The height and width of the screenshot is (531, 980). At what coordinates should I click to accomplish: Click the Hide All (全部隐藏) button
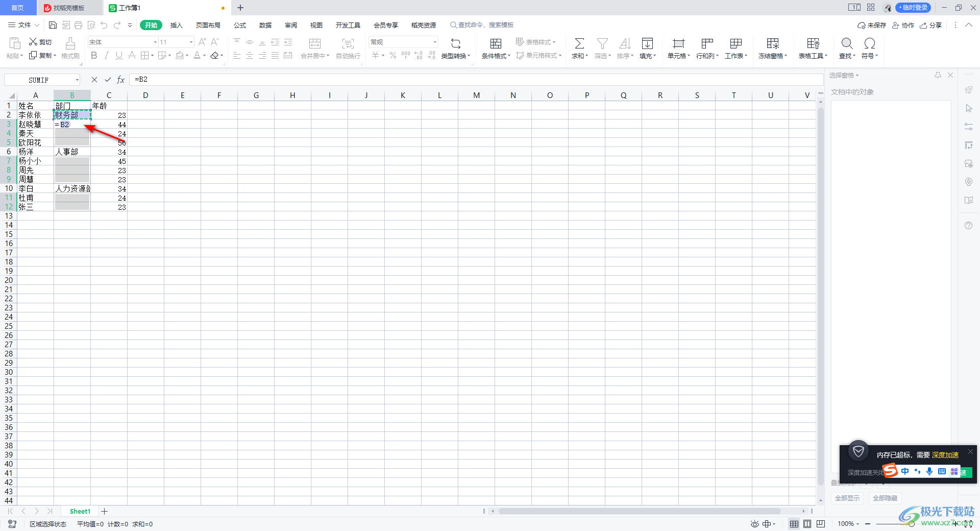tap(885, 498)
